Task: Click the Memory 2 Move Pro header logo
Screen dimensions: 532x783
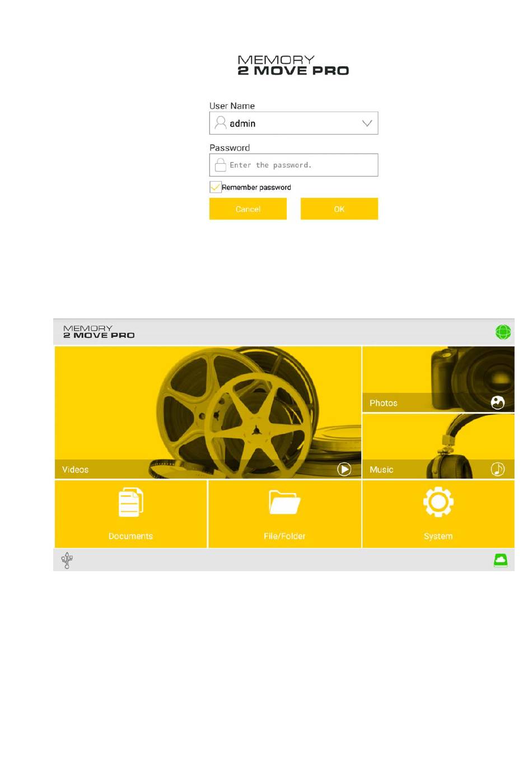Action: (x=99, y=332)
